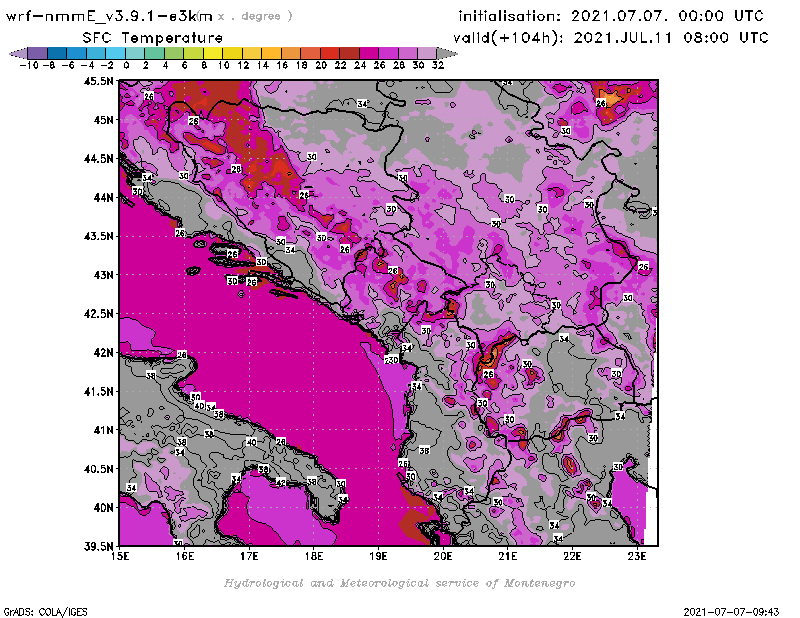Click the '0' value under the color bar
Screen dimensions: 800x618
[126, 65]
